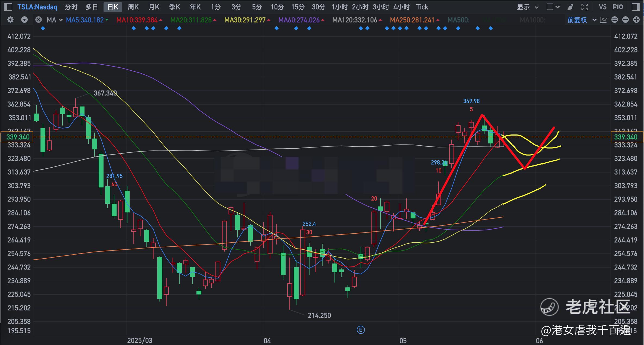644x345 pixels.
Task: Click the circled down-triangle icon beside gear
Action: 24,20
